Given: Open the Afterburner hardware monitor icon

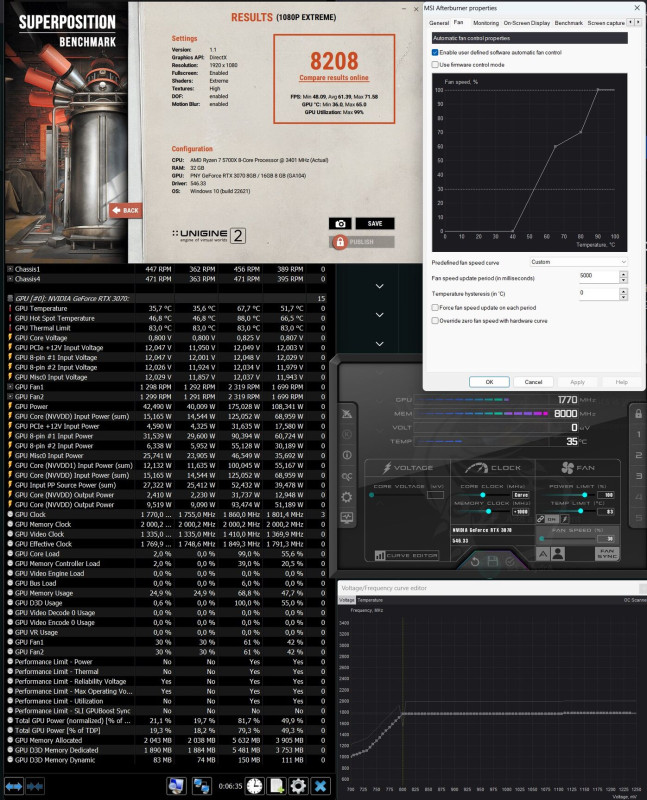Looking at the screenshot, I should pyautogui.click(x=347, y=517).
